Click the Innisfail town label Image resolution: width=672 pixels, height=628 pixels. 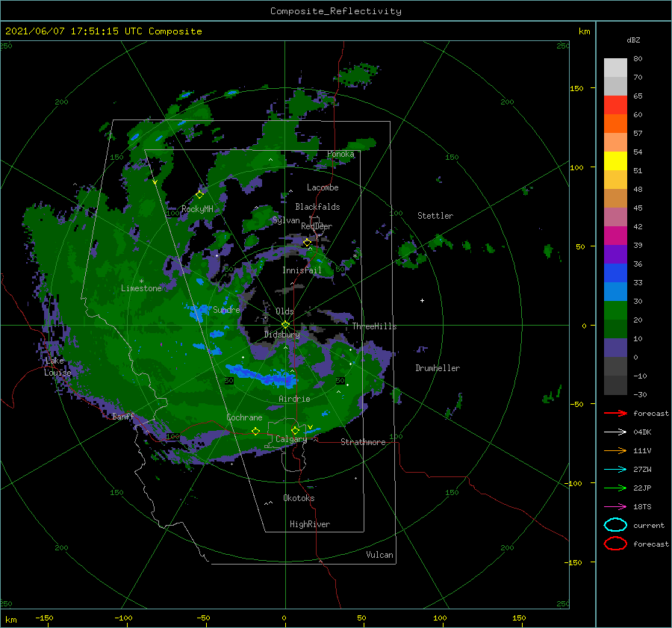pyautogui.click(x=302, y=270)
